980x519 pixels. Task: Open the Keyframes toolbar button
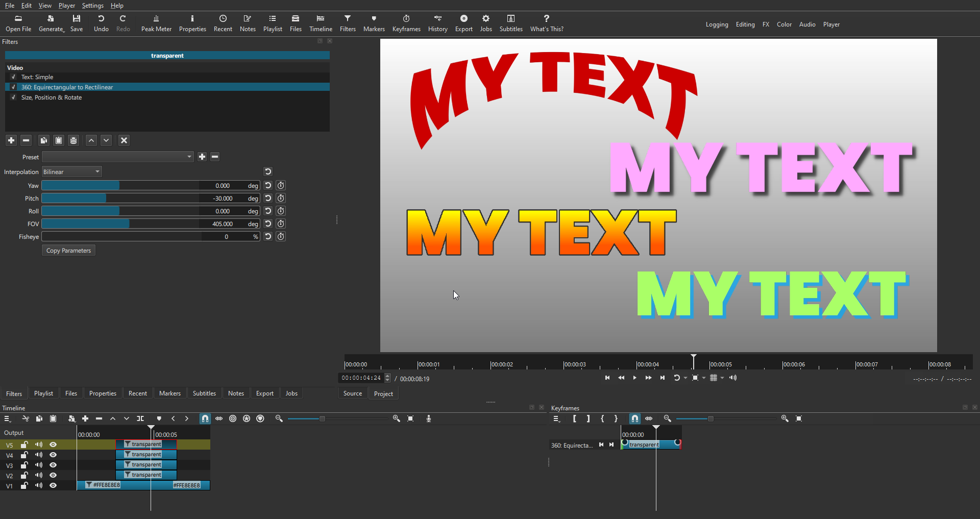click(406, 23)
